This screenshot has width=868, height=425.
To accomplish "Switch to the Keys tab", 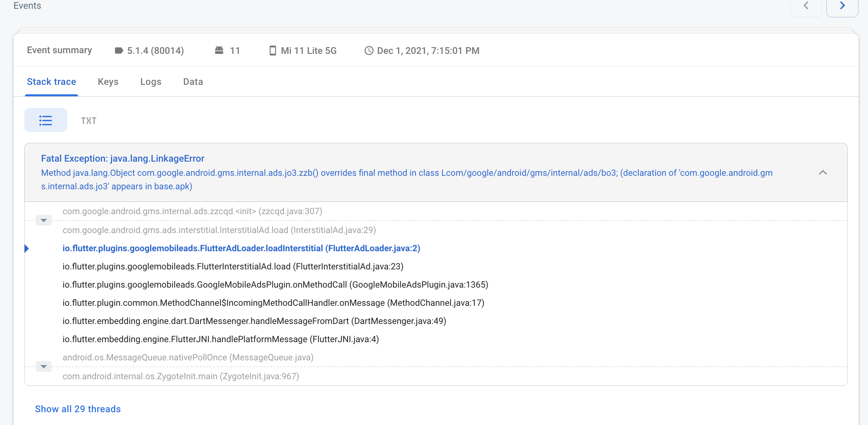I will [x=108, y=81].
